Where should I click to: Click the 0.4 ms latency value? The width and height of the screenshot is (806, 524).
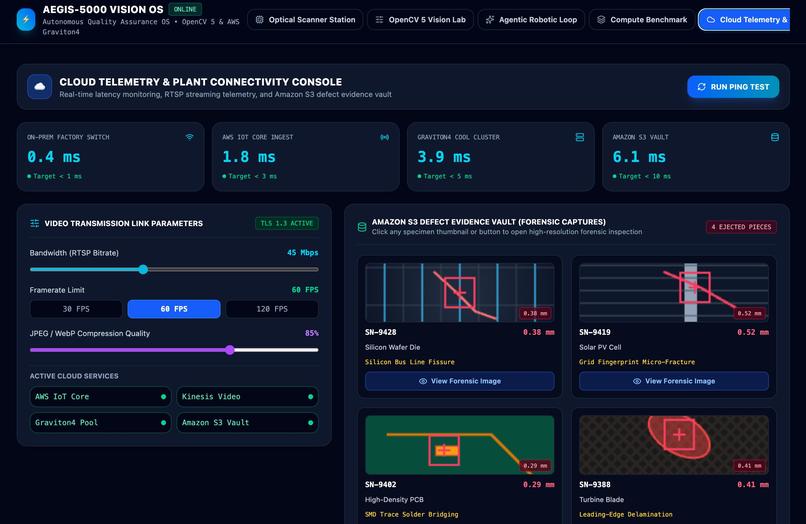pos(54,157)
